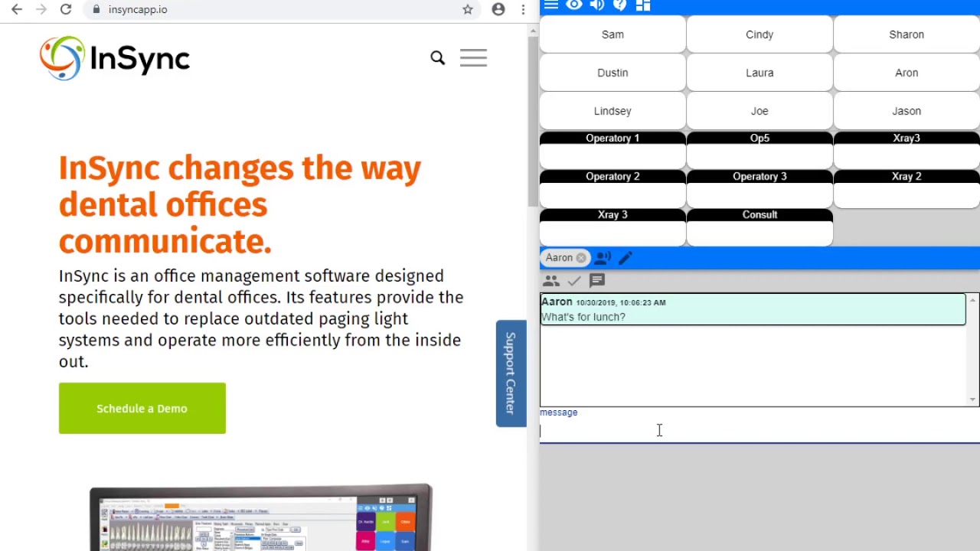Click the webpage vertical scrollbar
The height and width of the screenshot is (551, 980).
(x=533, y=121)
